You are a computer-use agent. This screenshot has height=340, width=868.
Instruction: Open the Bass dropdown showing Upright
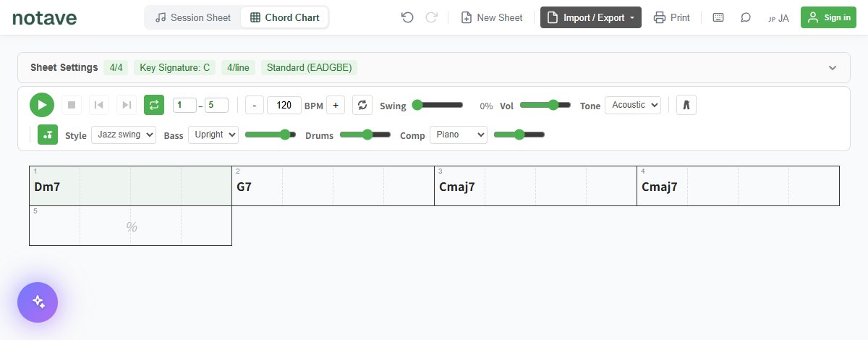[213, 135]
